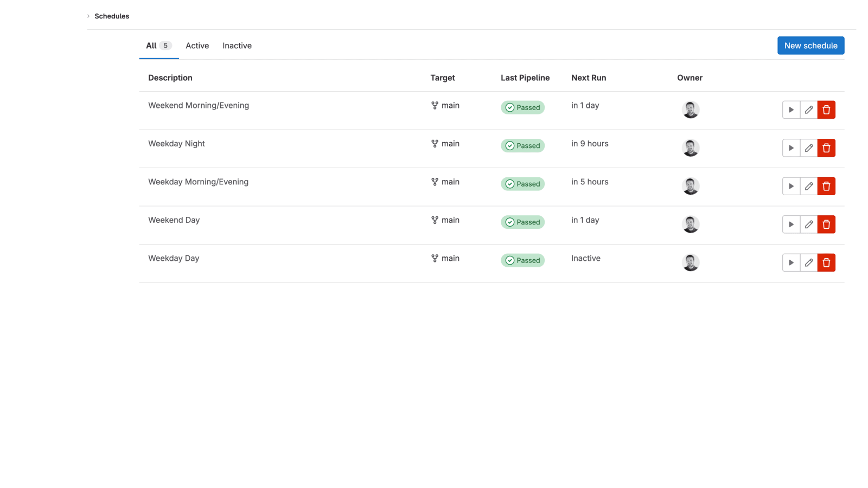Delete the Weekday Morning/Evening schedule

[826, 186]
